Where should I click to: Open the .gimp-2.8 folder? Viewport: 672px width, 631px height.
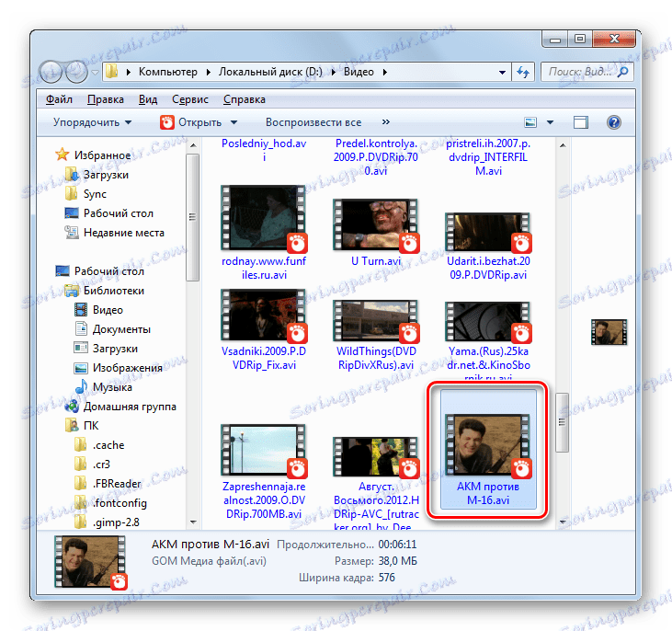107,522
